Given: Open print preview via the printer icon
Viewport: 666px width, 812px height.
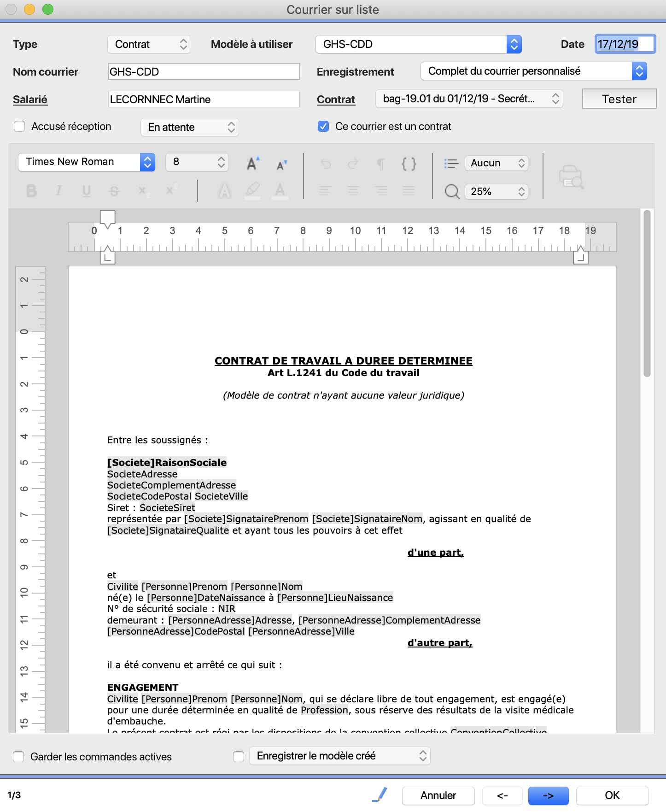Looking at the screenshot, I should 571,177.
